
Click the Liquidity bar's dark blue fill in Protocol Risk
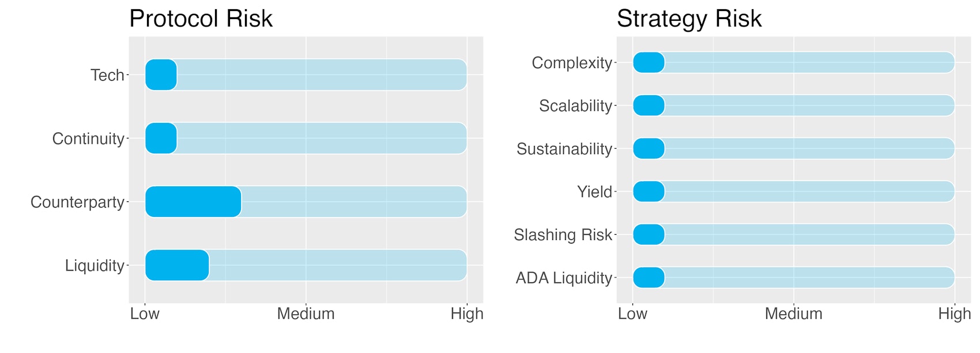[177, 265]
